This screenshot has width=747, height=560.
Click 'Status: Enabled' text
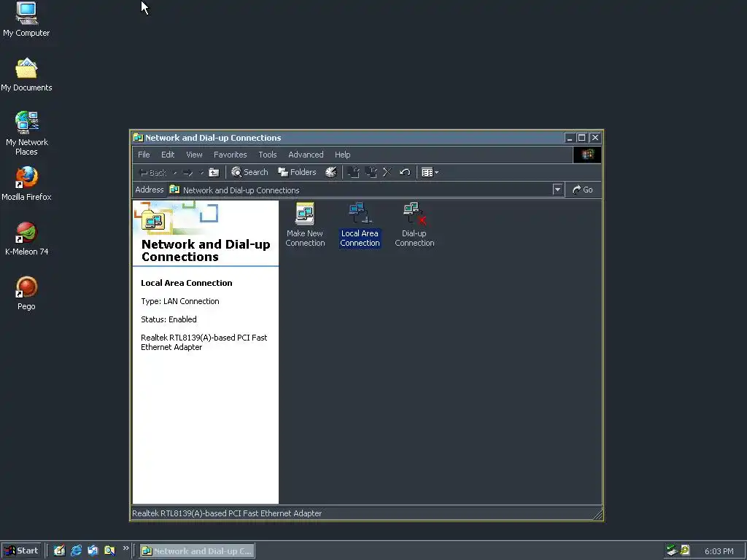click(169, 319)
